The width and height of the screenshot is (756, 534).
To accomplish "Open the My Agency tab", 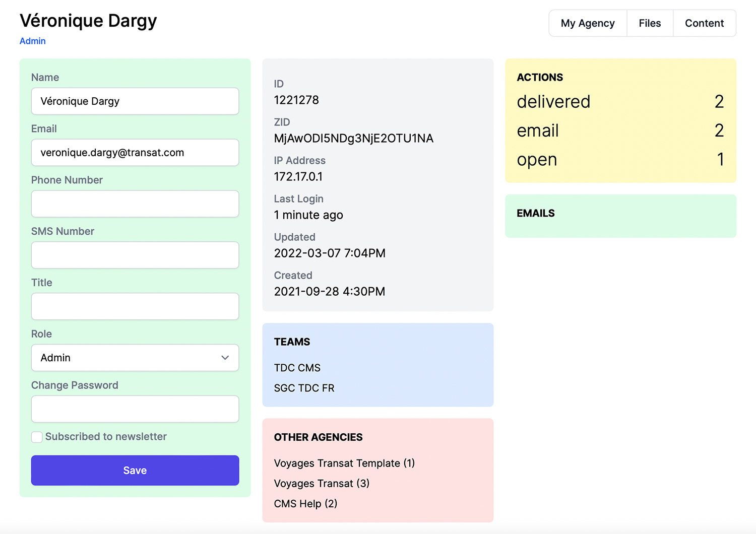I will (x=588, y=23).
